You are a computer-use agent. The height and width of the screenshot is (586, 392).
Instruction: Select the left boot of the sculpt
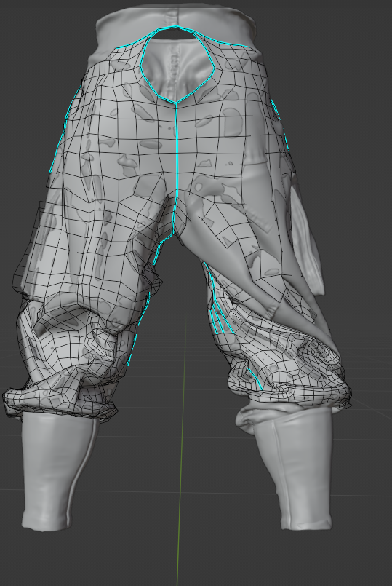click(60, 471)
